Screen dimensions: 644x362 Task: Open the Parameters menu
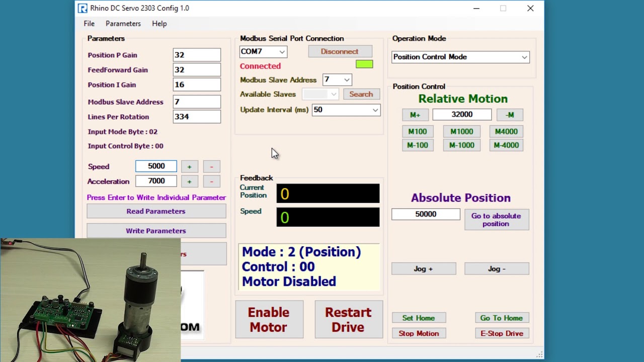point(123,24)
